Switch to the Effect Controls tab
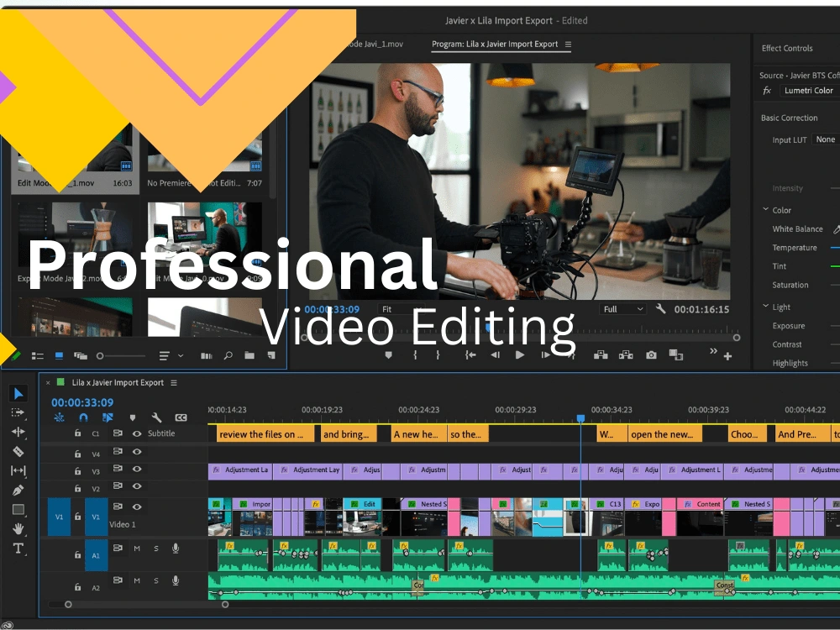Screen dimensions: 840x630 [787, 48]
